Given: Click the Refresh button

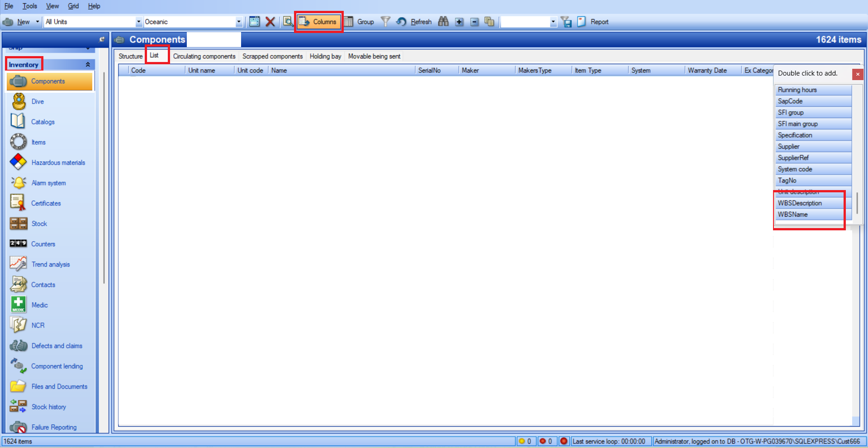Looking at the screenshot, I should pyautogui.click(x=414, y=22).
